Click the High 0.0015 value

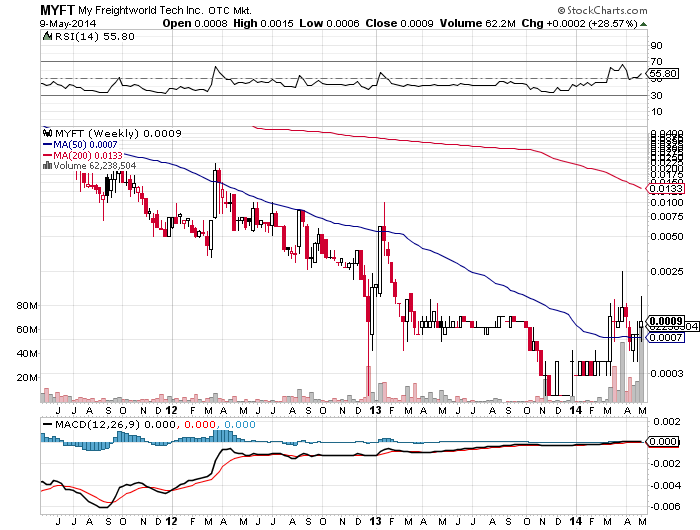263,23
